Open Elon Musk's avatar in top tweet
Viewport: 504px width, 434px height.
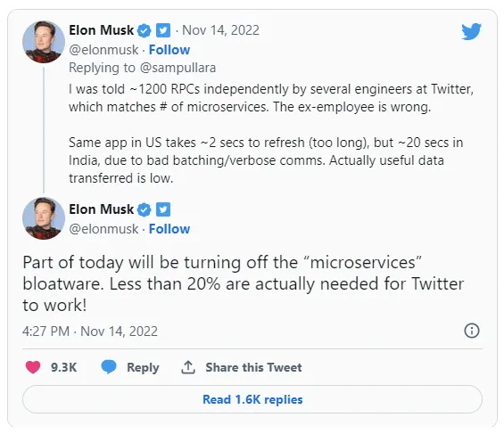click(x=44, y=42)
